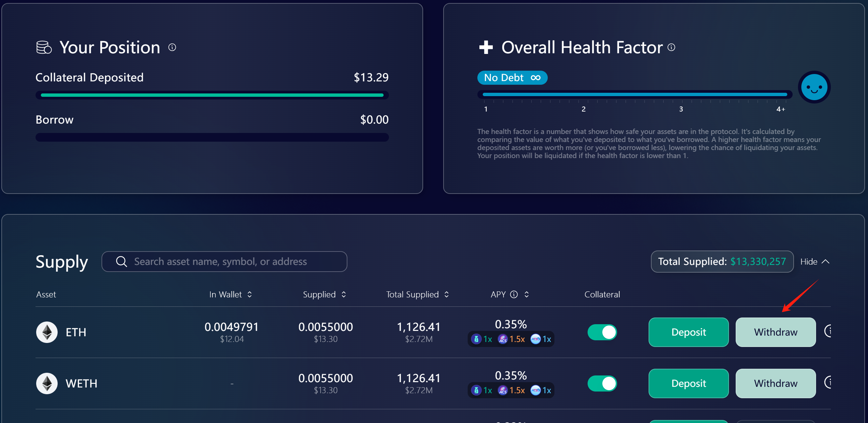Click the Overall Health Factor info icon
Screen dimensions: 868x423
pos(671,47)
